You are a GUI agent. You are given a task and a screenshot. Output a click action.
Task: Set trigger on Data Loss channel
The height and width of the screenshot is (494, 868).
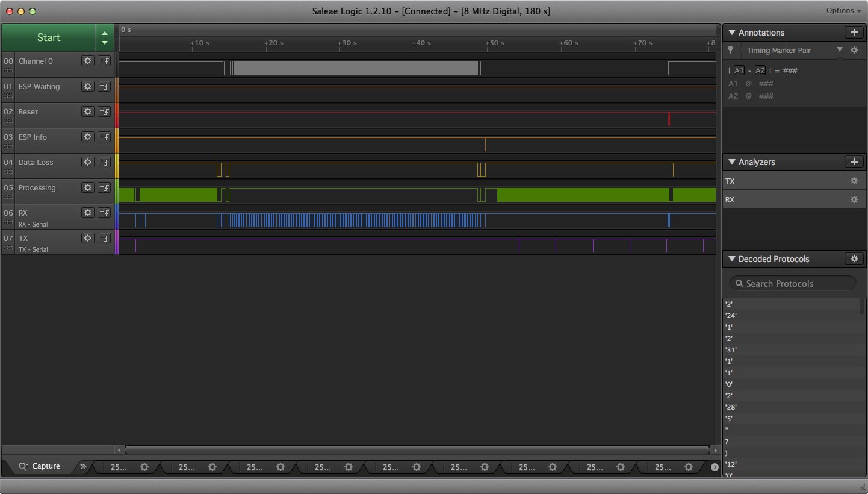104,162
